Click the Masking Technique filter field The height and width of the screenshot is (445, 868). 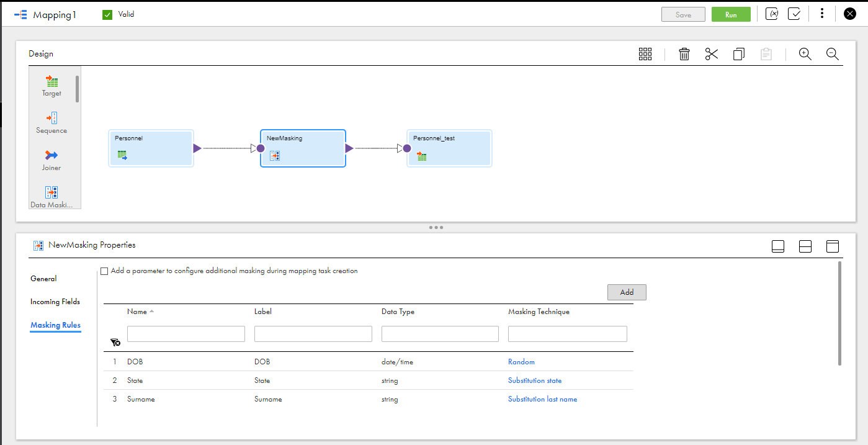567,334
